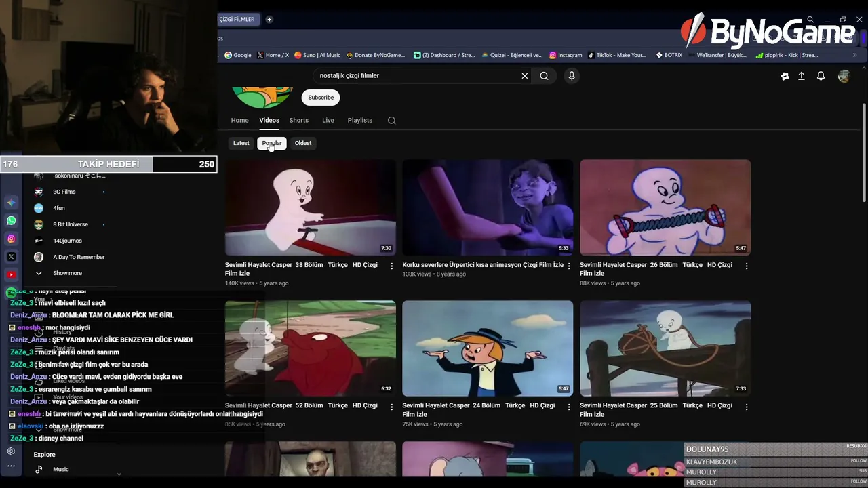Image resolution: width=868 pixels, height=488 pixels.
Task: Open A Day To Remember subscription channel
Action: [x=79, y=257]
